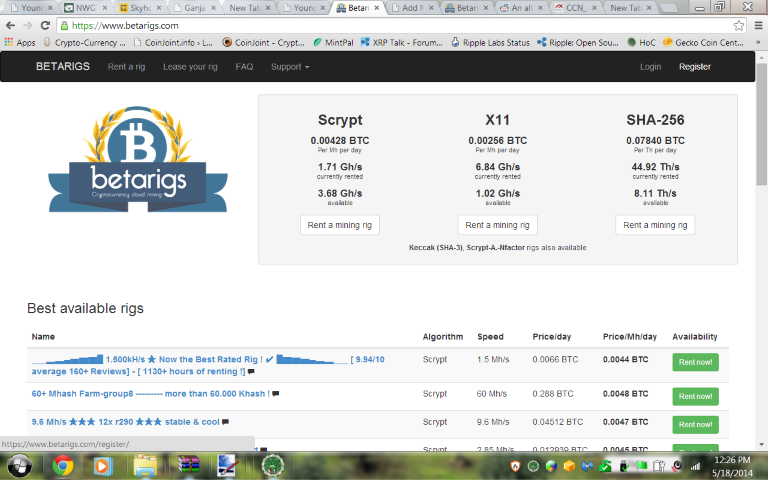Viewport: 768px width, 480px height.
Task: Open the 9.6 Mh/s 12x r290 rig link
Action: [125, 422]
